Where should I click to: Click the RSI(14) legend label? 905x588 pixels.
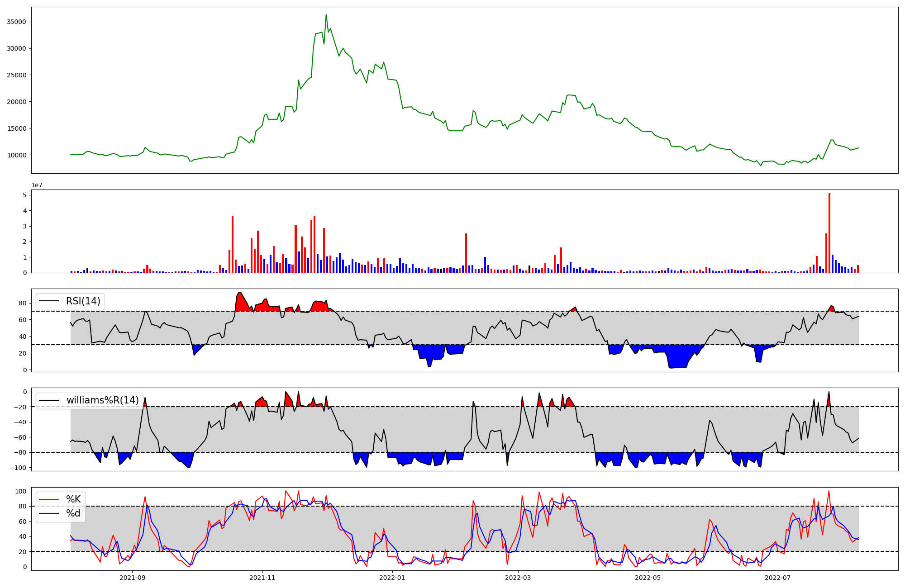pyautogui.click(x=83, y=301)
